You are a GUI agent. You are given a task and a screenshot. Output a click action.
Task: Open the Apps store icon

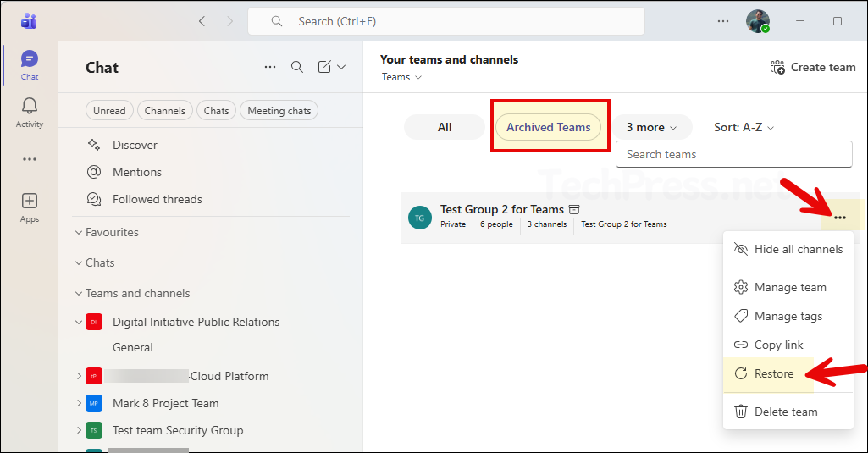(x=30, y=207)
